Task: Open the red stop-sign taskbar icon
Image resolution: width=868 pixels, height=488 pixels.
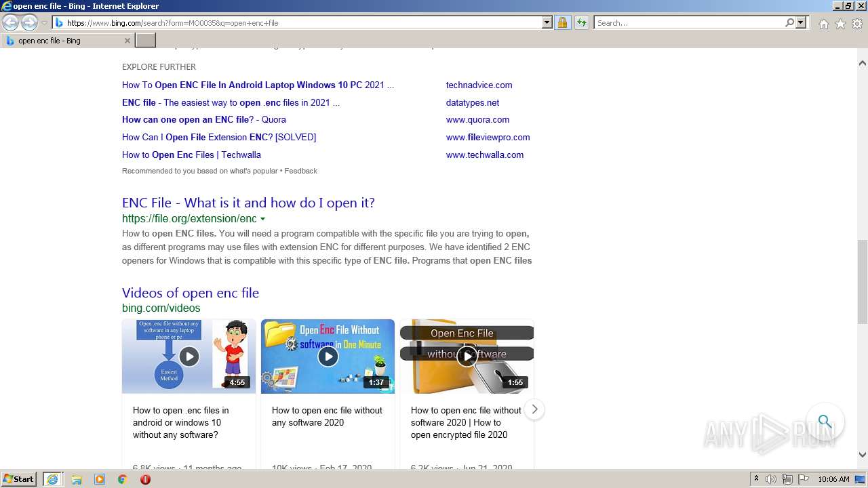Action: tap(145, 479)
